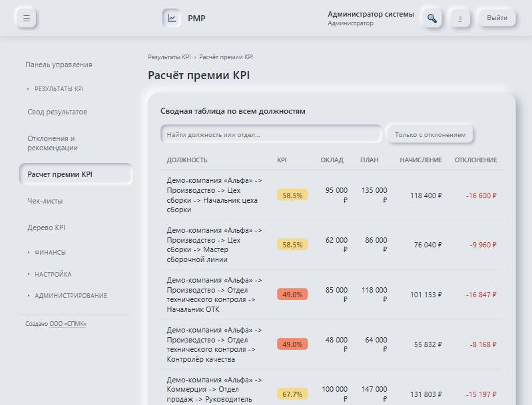
Task: Click the 131 803 ₽ accrual value
Action: [x=426, y=394]
